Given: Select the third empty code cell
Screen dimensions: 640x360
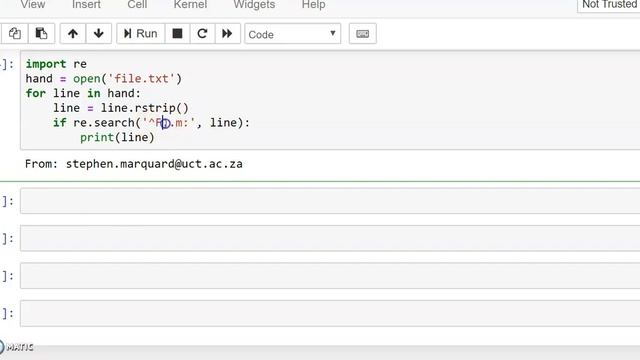Looking at the screenshot, I should pos(330,276).
